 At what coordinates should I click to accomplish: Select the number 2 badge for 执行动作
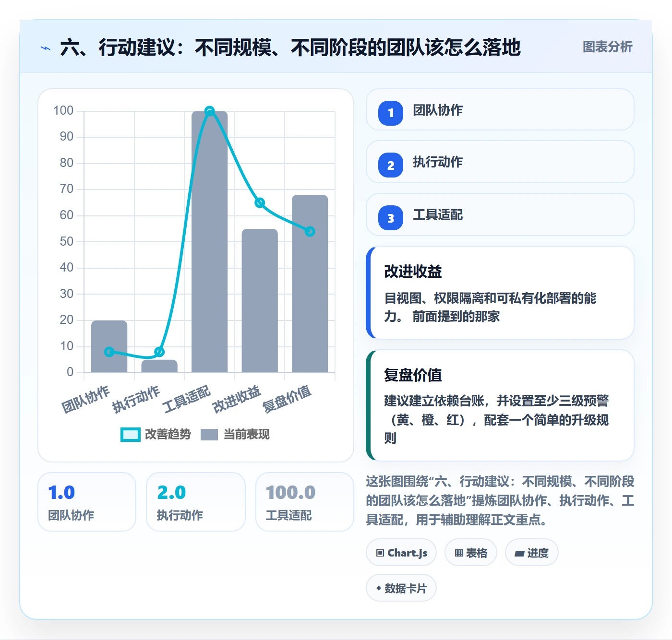(x=391, y=166)
